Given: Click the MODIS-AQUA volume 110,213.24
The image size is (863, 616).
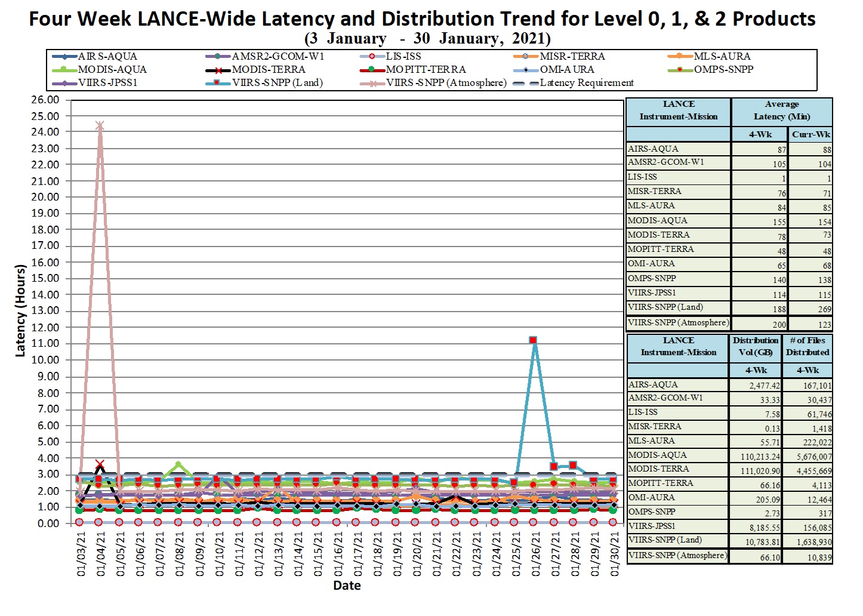Looking at the screenshot, I should point(760,457).
